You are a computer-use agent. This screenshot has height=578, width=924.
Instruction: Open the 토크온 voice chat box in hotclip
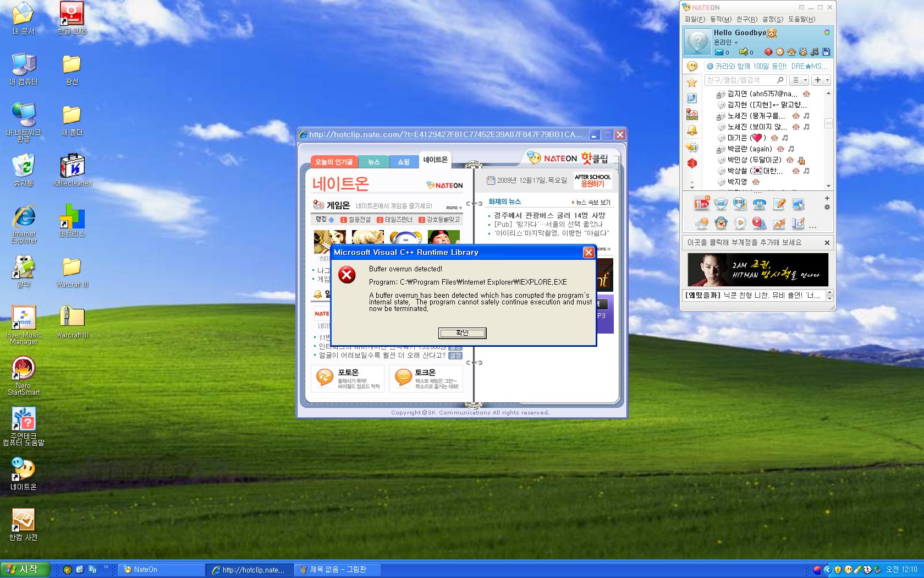[x=426, y=378]
